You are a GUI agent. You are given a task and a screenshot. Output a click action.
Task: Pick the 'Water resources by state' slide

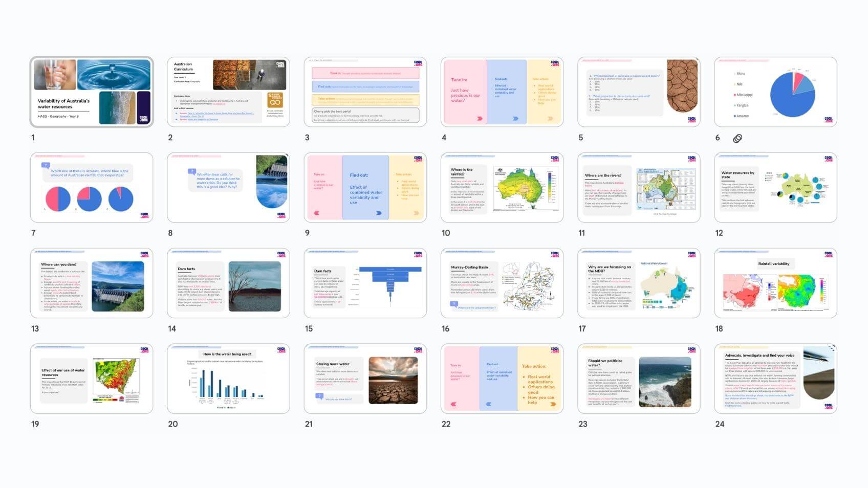(775, 187)
